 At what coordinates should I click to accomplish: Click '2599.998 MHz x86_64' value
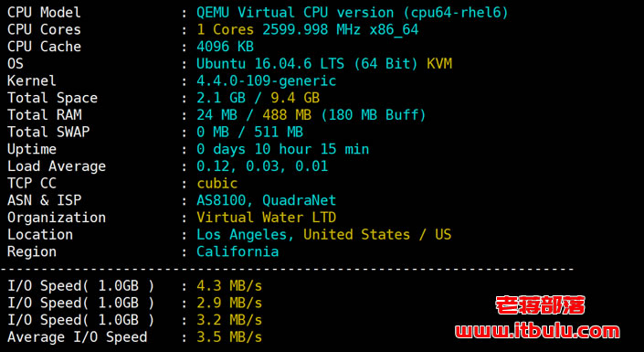[x=341, y=29]
